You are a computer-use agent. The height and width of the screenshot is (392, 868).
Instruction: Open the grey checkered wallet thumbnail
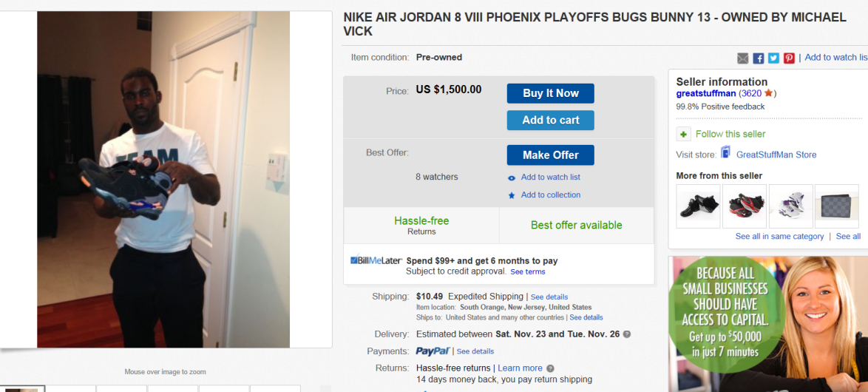[x=836, y=206]
